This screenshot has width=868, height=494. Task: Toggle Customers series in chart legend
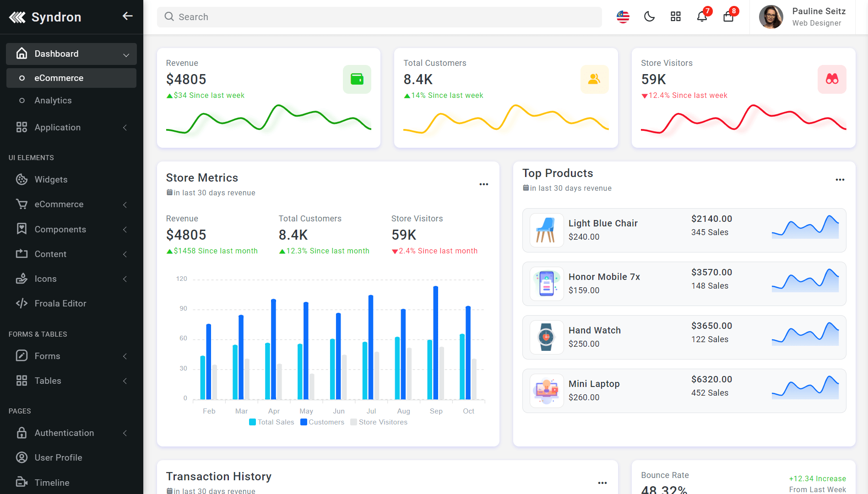click(x=322, y=422)
